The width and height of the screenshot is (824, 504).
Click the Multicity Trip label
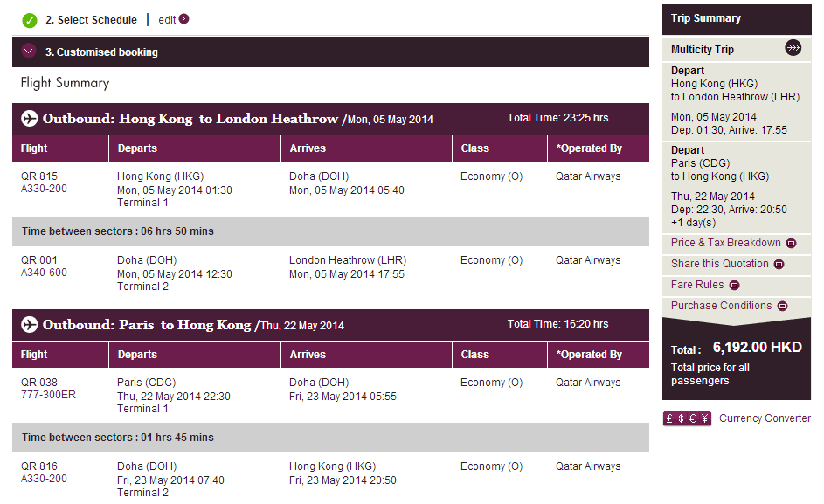pos(703,50)
